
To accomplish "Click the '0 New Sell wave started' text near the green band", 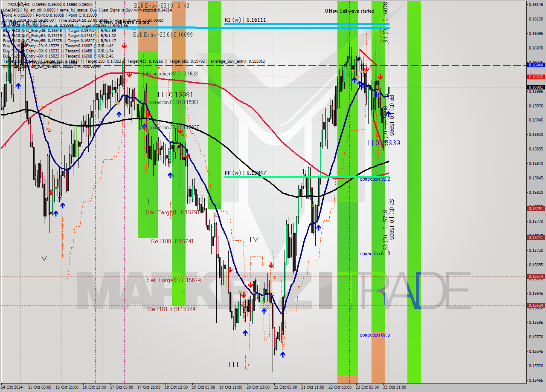I will point(349,11).
